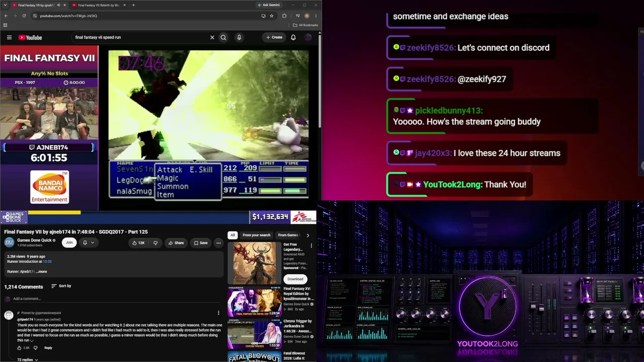The image size is (644, 362).
Task: Open the Chrome three-dot menu
Action: [315, 16]
